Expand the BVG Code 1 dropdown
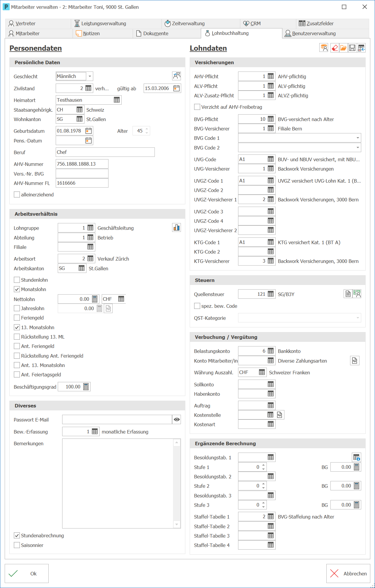Screen dimensions: 375x588 (358, 138)
